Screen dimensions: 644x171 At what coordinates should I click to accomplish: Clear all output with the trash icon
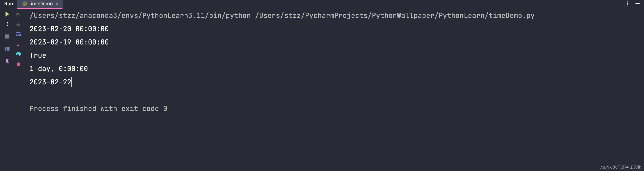tap(18, 64)
